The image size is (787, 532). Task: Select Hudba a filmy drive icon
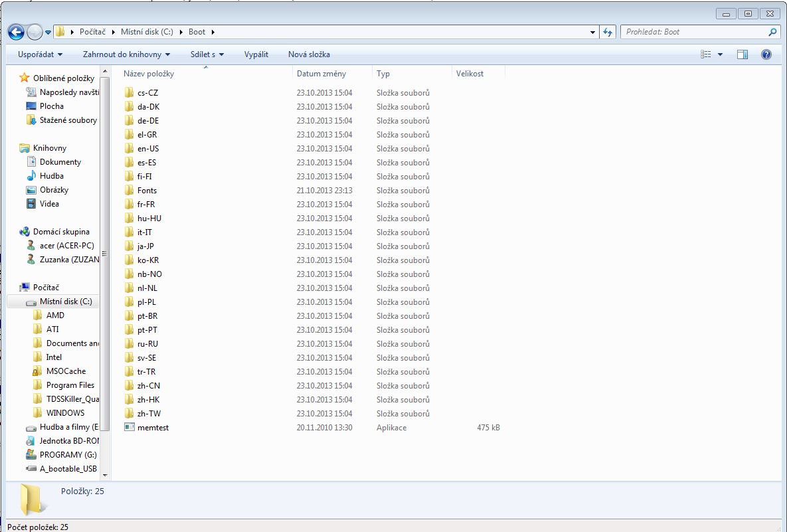[31, 427]
